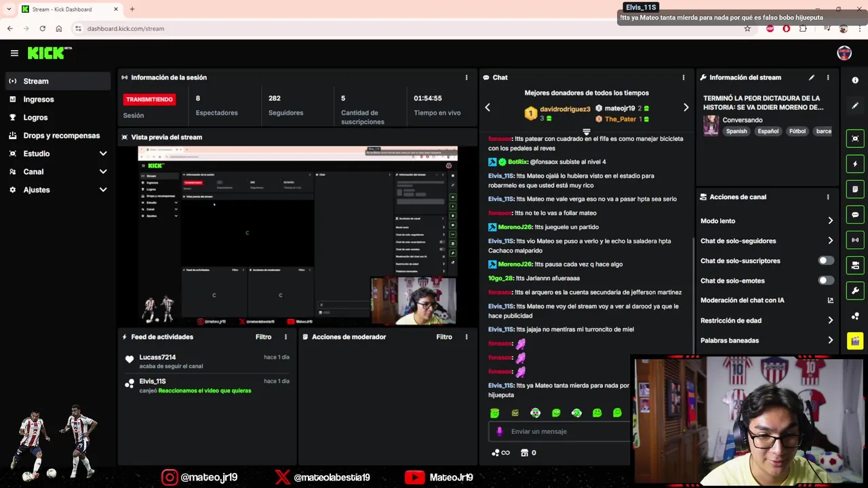
Task: Click the Fútbol tag chip
Action: click(x=797, y=131)
